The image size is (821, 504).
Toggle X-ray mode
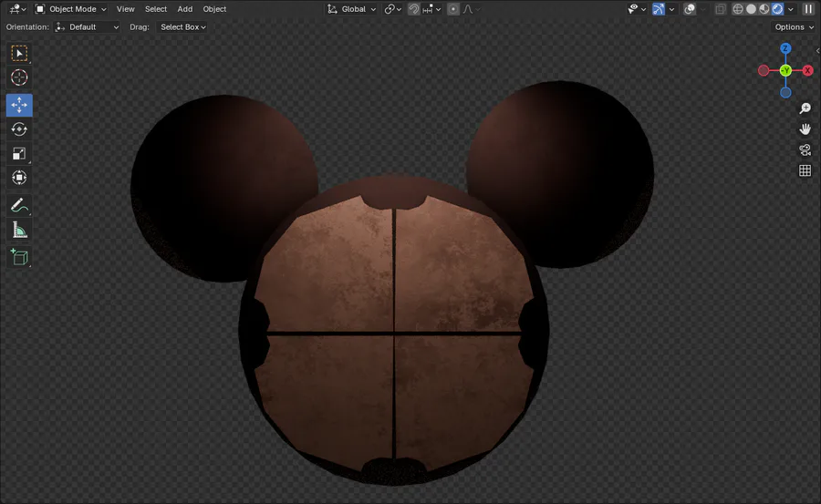[721, 9]
